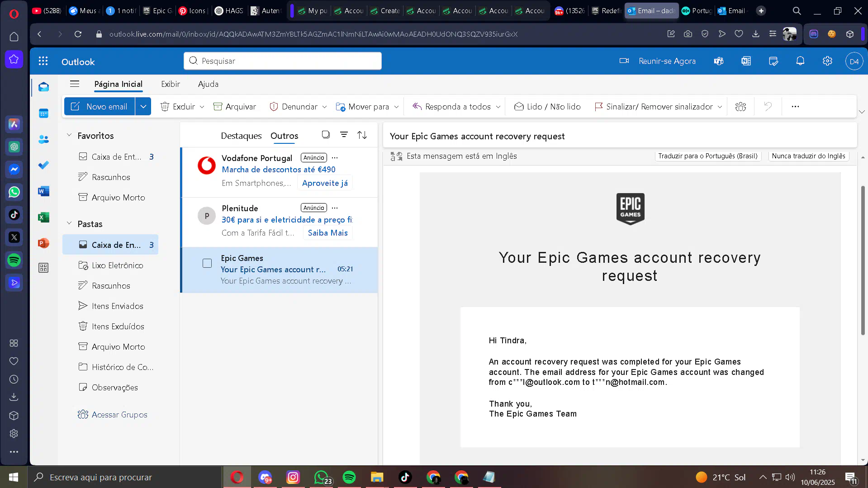Screen dimensions: 868x488
Task: Open the filter messages icon
Action: click(x=344, y=135)
